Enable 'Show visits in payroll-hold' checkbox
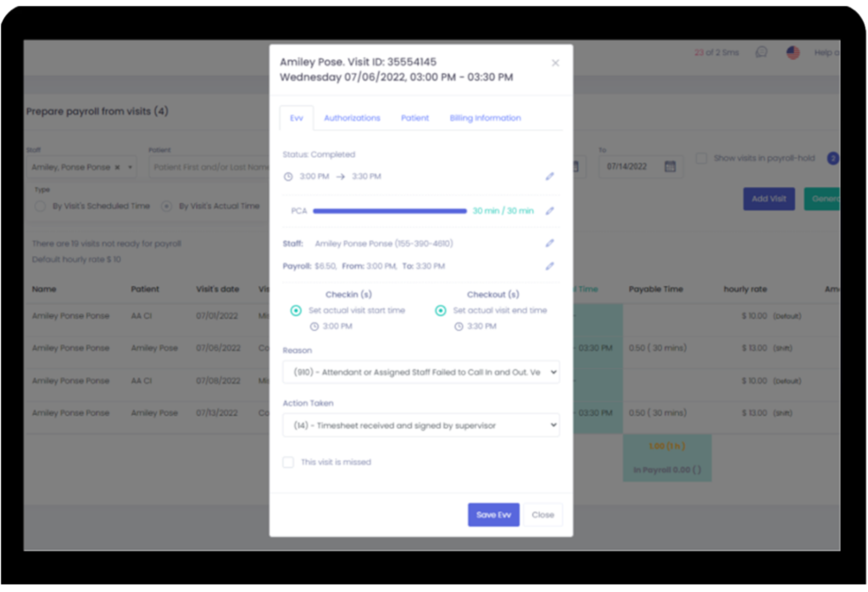The width and height of the screenshot is (868, 592). [x=701, y=158]
